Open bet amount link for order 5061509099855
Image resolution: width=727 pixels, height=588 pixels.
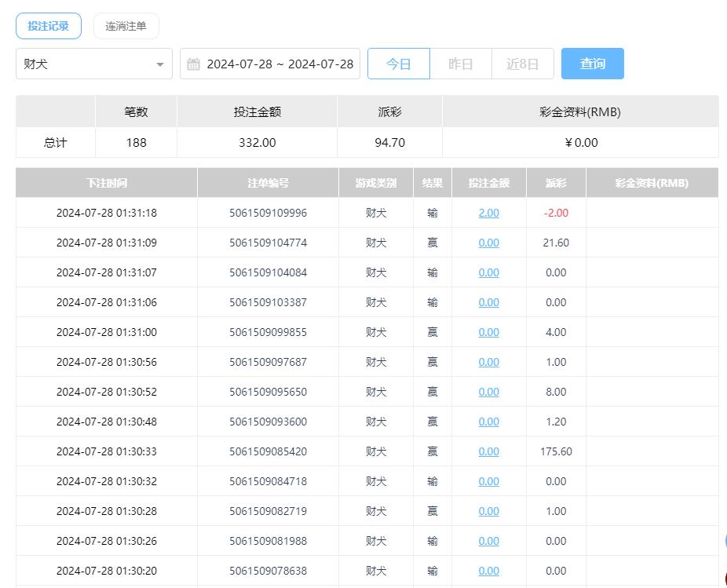488,332
